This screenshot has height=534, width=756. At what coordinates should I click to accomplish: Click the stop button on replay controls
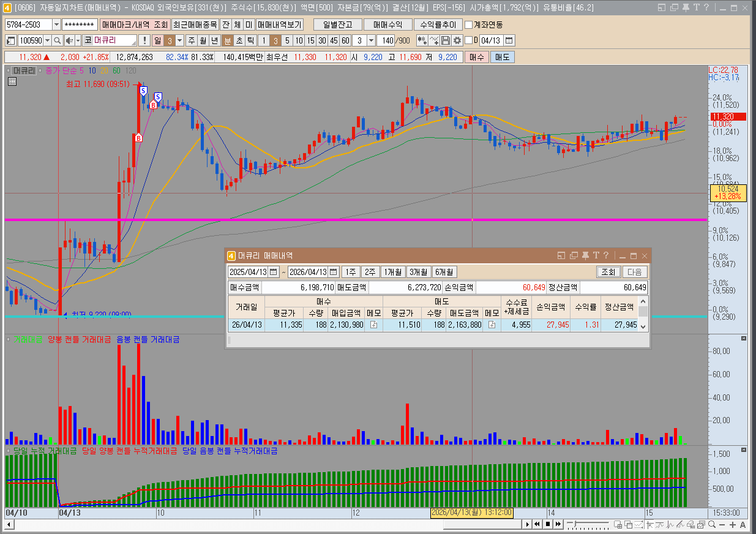click(548, 525)
